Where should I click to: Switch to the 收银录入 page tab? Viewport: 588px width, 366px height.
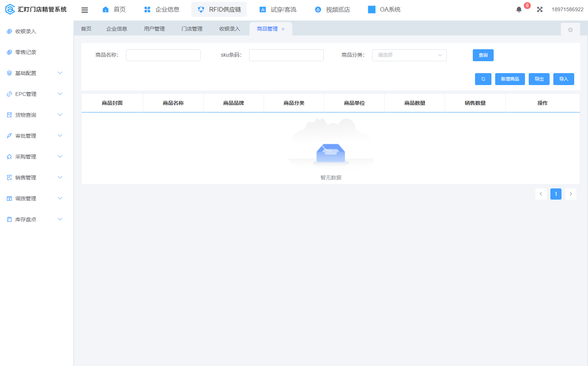(230, 29)
